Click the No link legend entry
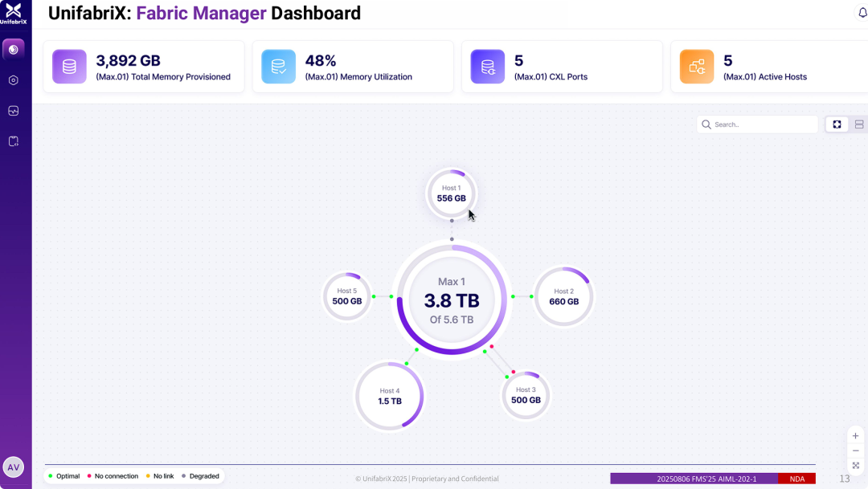The image size is (868, 489). click(160, 476)
